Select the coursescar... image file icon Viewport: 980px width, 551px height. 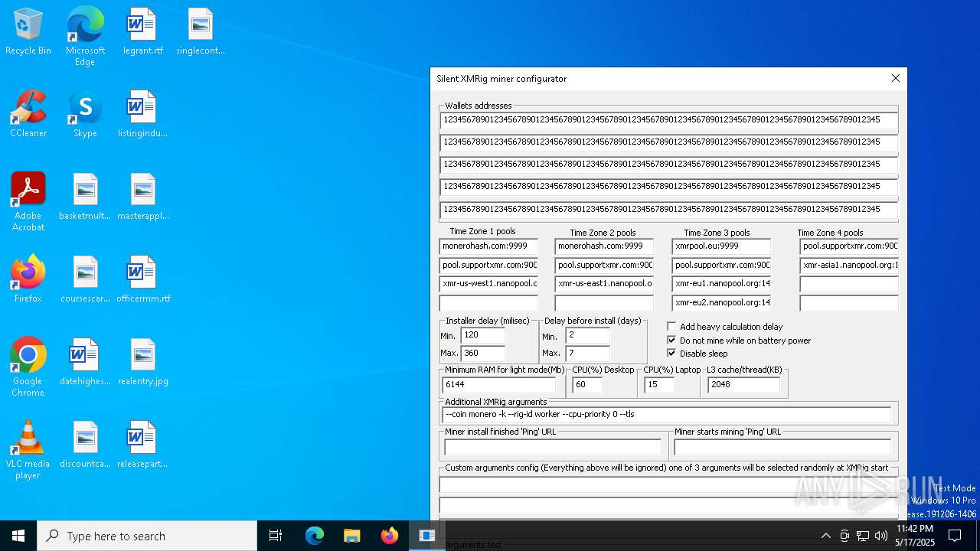click(85, 280)
